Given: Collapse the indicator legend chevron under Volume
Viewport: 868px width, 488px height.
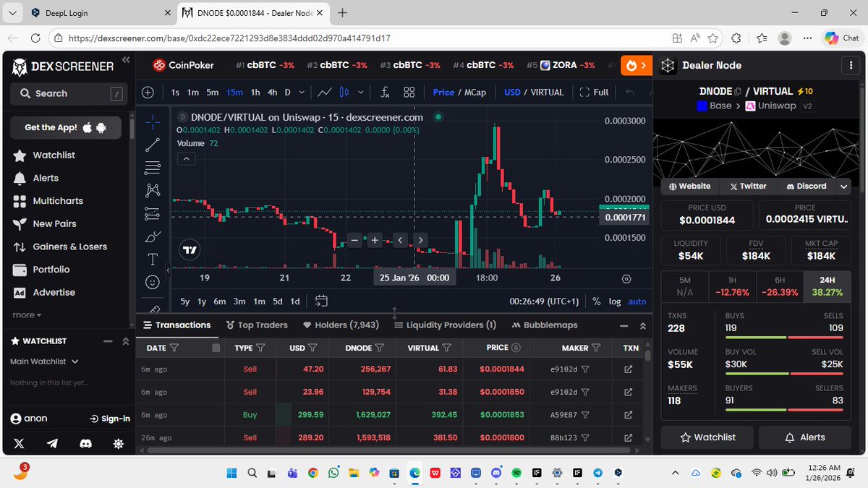Looking at the screenshot, I should [x=186, y=158].
